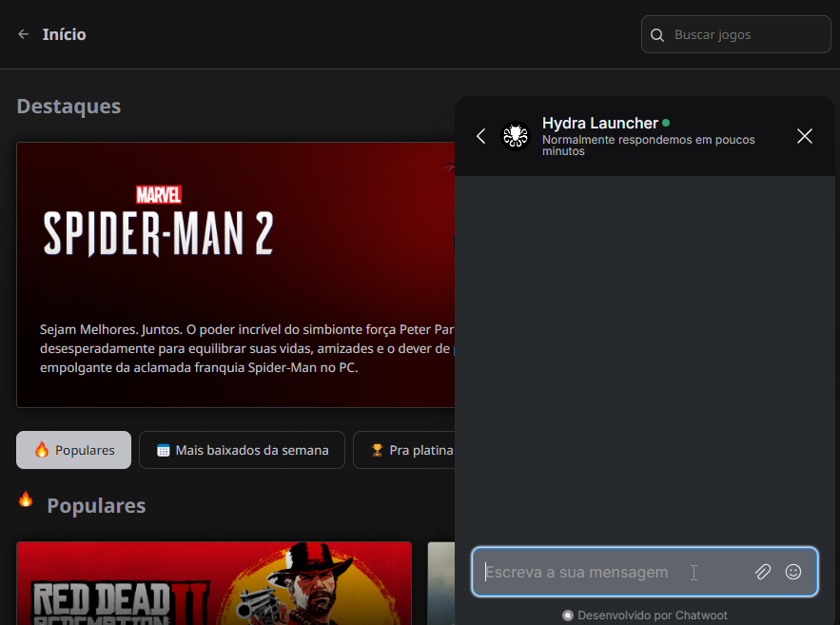Select the Populares category tab
The height and width of the screenshot is (625, 840).
tap(74, 450)
